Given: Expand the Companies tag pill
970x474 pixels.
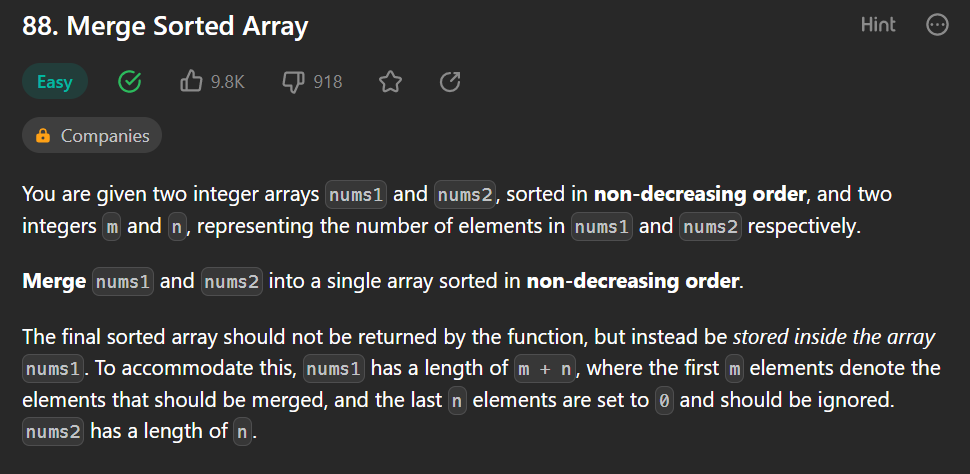Looking at the screenshot, I should 92,136.
